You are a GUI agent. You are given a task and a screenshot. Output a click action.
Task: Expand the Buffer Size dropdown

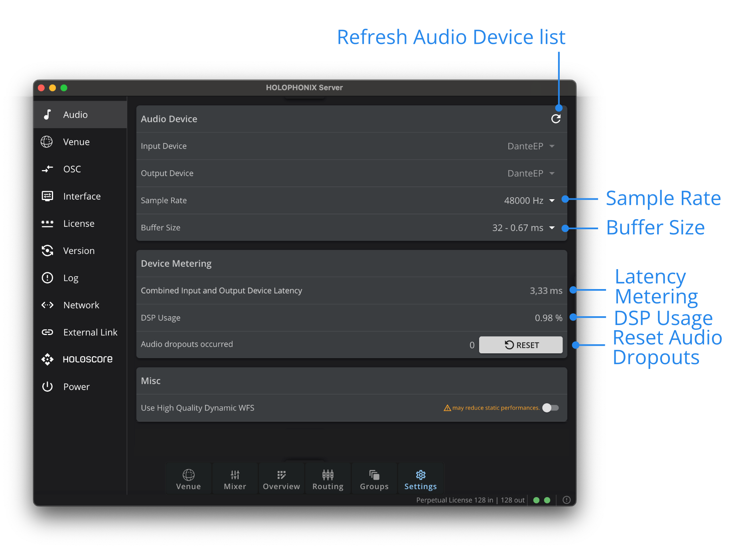pyautogui.click(x=523, y=228)
